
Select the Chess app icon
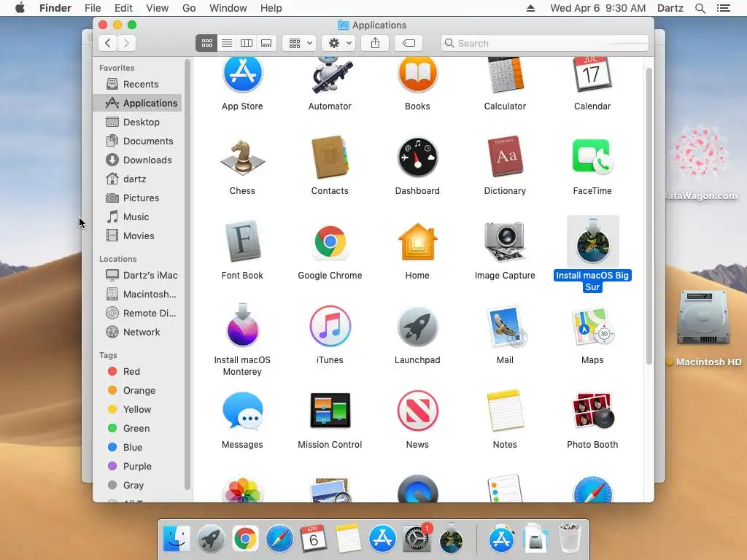tap(242, 157)
